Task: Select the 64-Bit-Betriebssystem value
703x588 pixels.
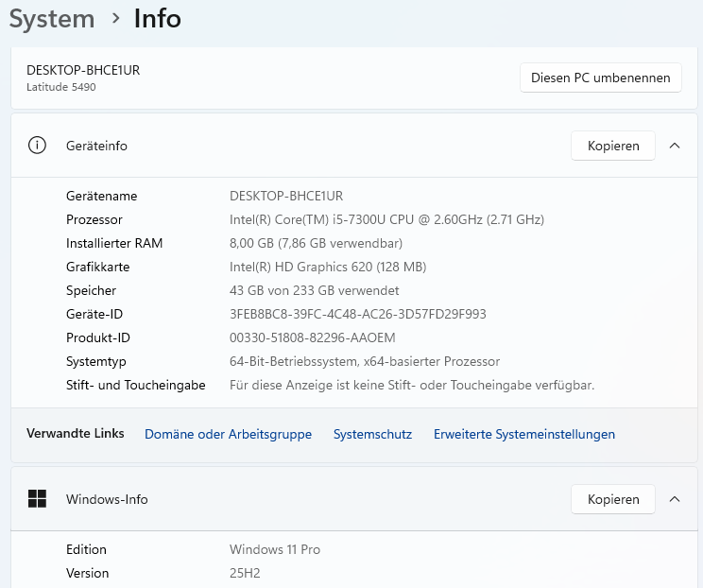Action: point(365,361)
